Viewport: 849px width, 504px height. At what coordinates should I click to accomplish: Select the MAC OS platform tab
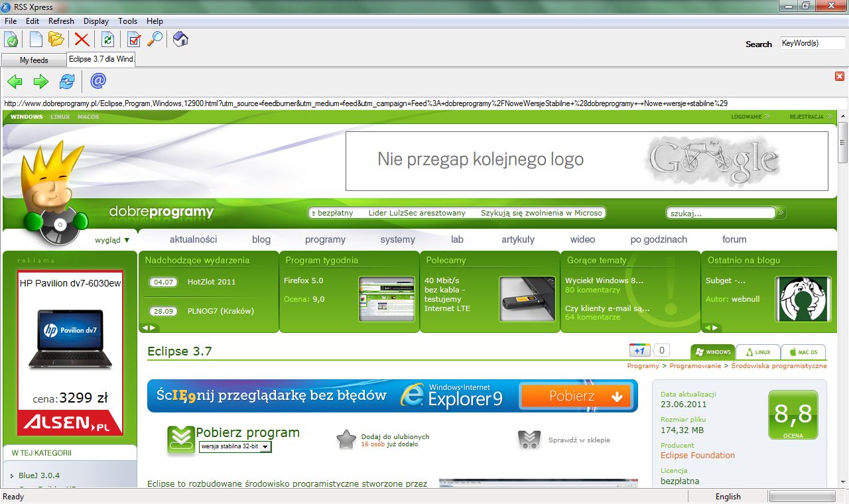pos(803,352)
